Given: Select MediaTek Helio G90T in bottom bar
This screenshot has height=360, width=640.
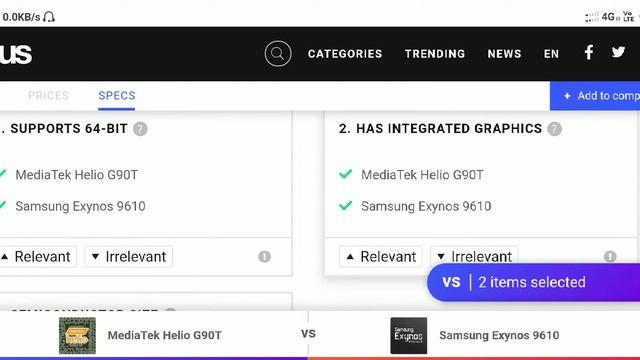Looking at the screenshot, I should point(164,336).
